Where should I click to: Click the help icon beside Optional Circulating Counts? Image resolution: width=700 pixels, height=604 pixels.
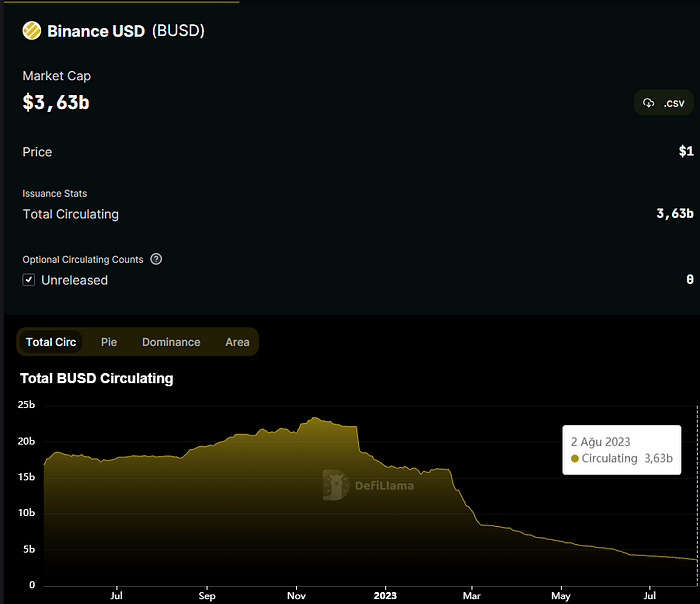pos(156,259)
